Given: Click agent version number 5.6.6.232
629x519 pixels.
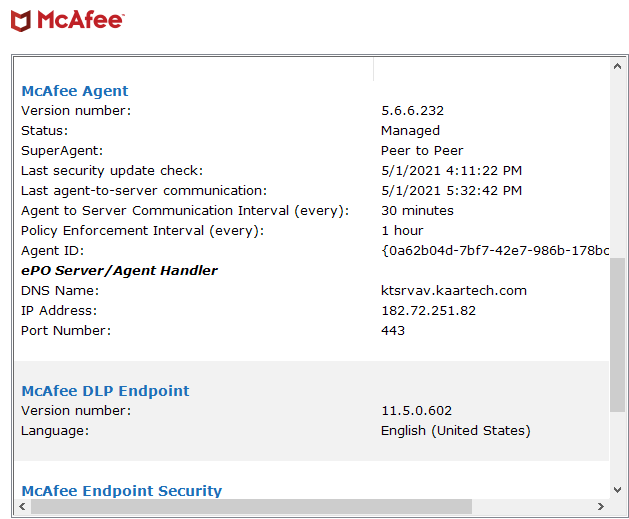Looking at the screenshot, I should [x=412, y=111].
